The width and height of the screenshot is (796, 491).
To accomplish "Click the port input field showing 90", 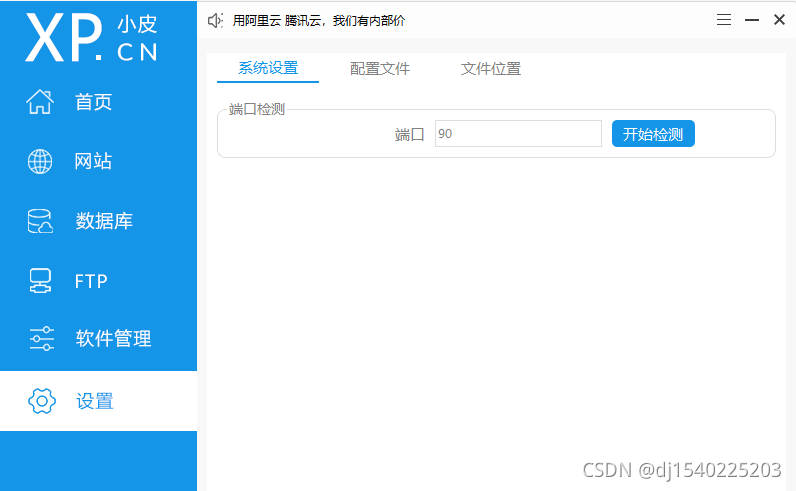I will (x=518, y=134).
